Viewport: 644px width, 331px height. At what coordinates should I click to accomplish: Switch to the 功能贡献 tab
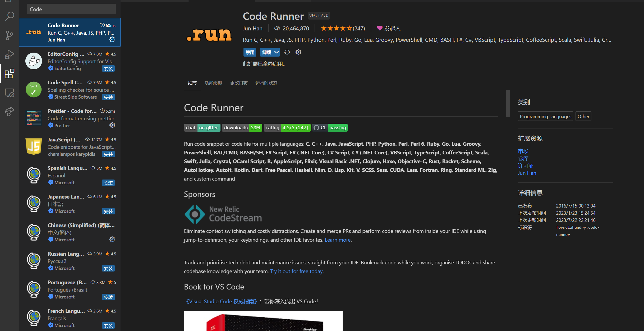click(214, 83)
